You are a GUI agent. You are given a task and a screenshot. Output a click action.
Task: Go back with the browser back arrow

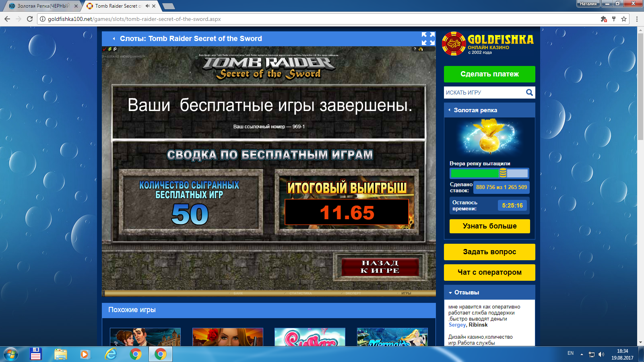click(7, 19)
